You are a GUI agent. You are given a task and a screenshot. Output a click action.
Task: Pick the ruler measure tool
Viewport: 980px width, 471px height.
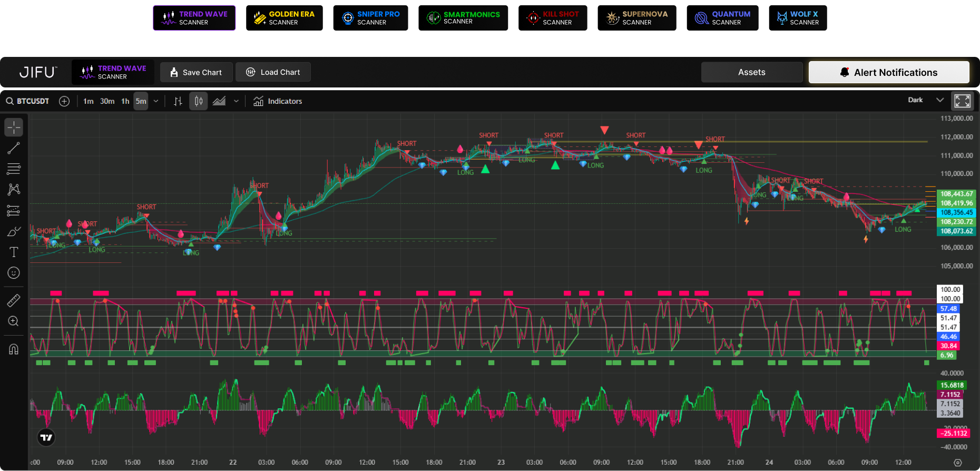[14, 300]
